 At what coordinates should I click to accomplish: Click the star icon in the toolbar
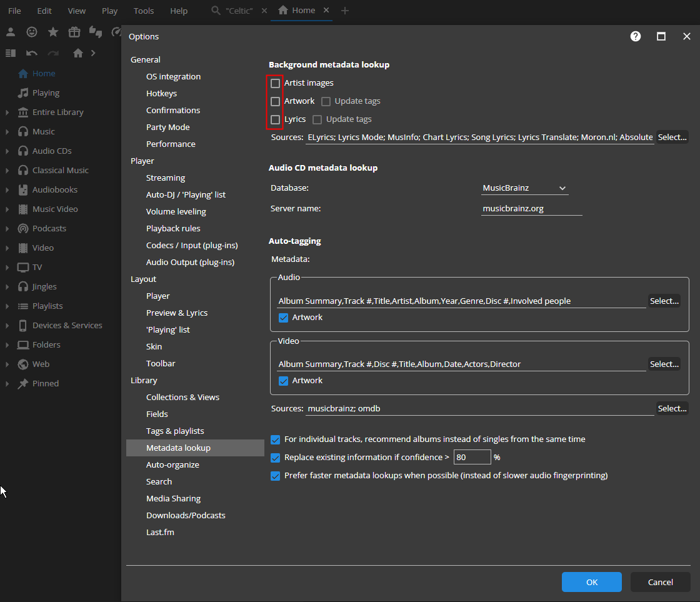53,32
